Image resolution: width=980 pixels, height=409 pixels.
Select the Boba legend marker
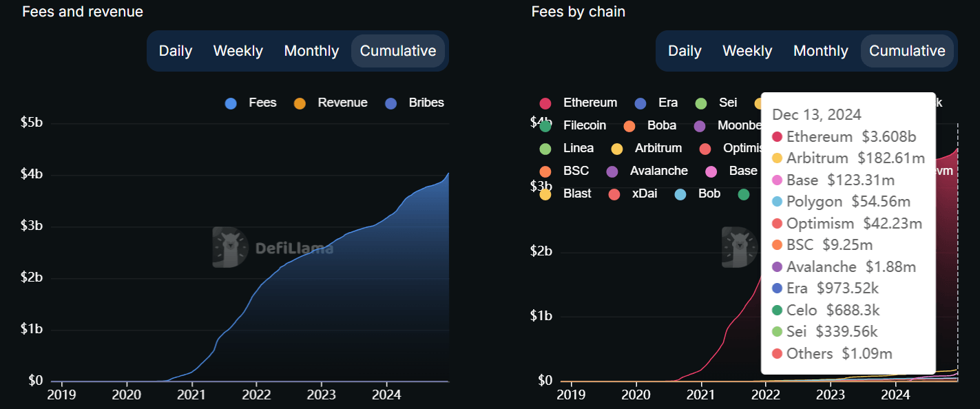pos(628,125)
